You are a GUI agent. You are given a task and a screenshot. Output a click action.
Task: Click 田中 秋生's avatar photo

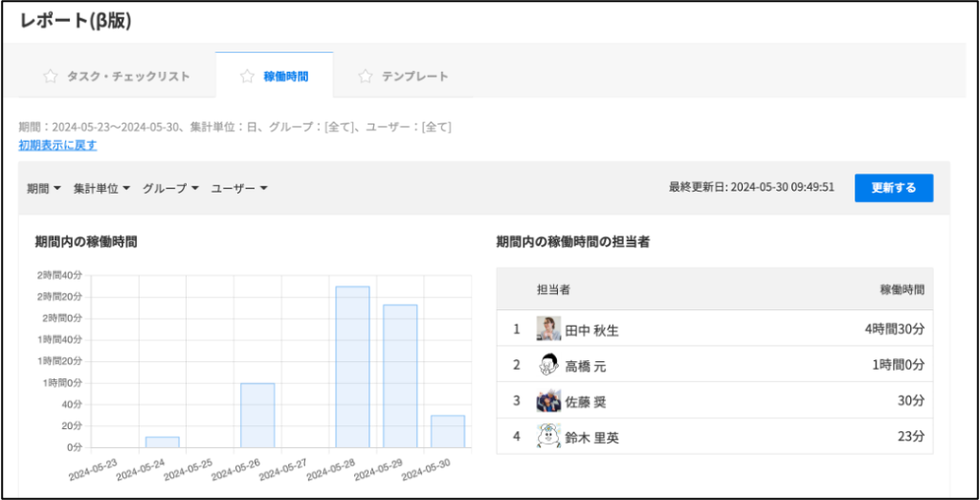(x=548, y=330)
